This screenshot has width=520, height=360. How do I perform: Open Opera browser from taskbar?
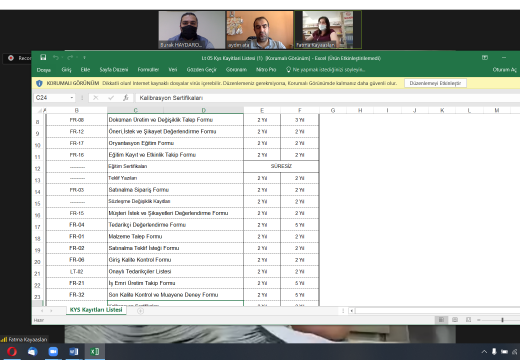(x=12, y=352)
